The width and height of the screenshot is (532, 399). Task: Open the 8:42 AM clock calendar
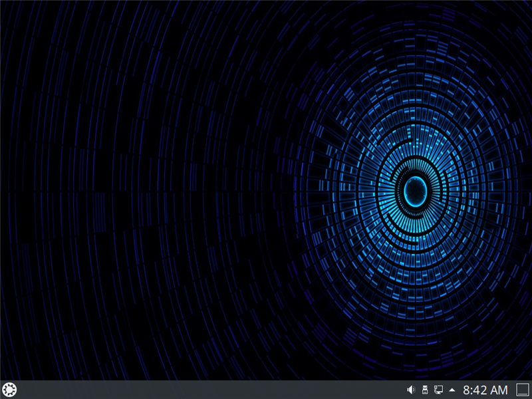(x=485, y=390)
